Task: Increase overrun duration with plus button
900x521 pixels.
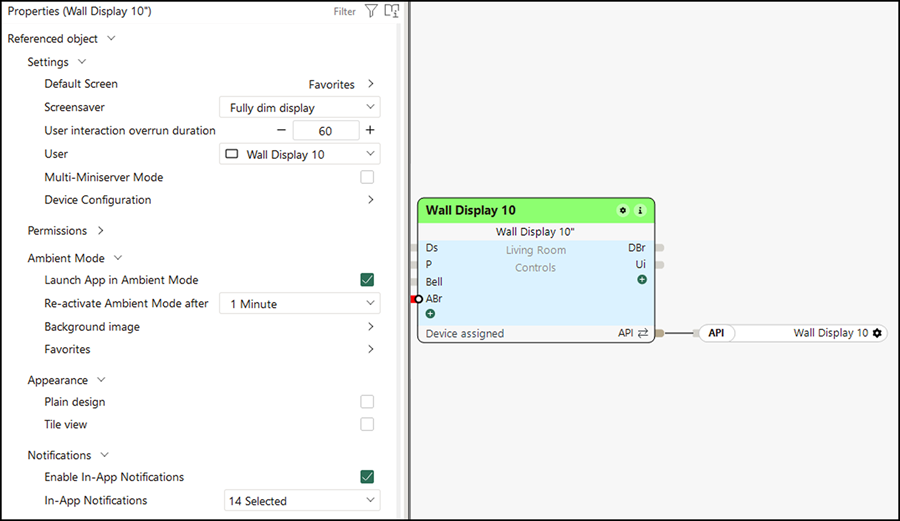Action: tap(370, 130)
